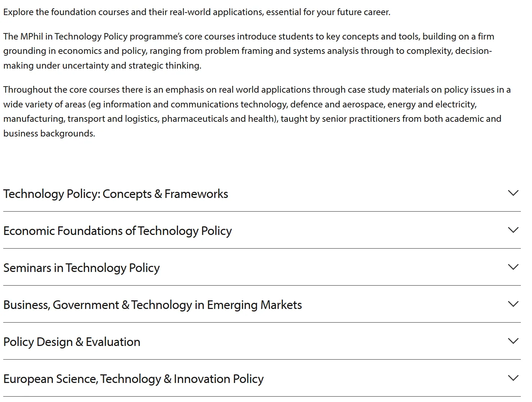Click chevron next to European Science, Technology & Innovation
Screen dimensions: 532x402
[x=513, y=378]
